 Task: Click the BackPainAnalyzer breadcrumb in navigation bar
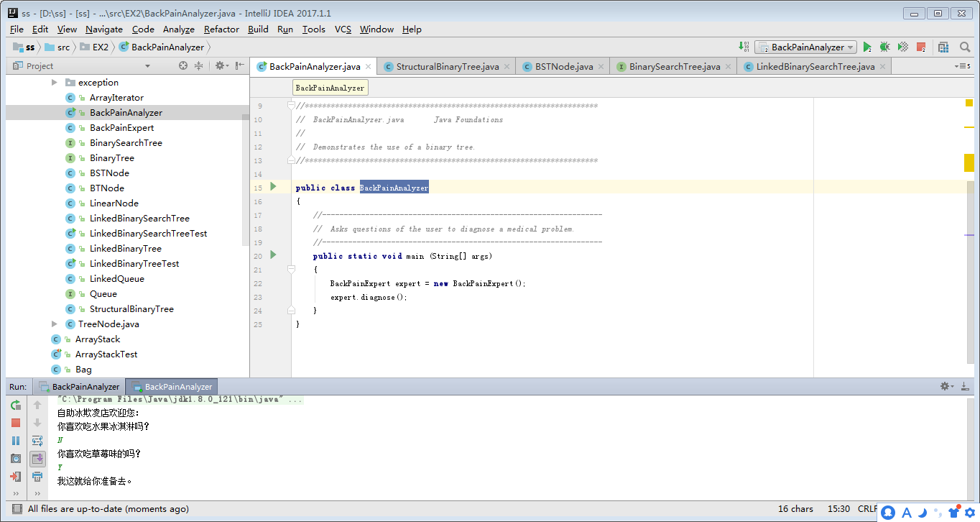pyautogui.click(x=162, y=47)
